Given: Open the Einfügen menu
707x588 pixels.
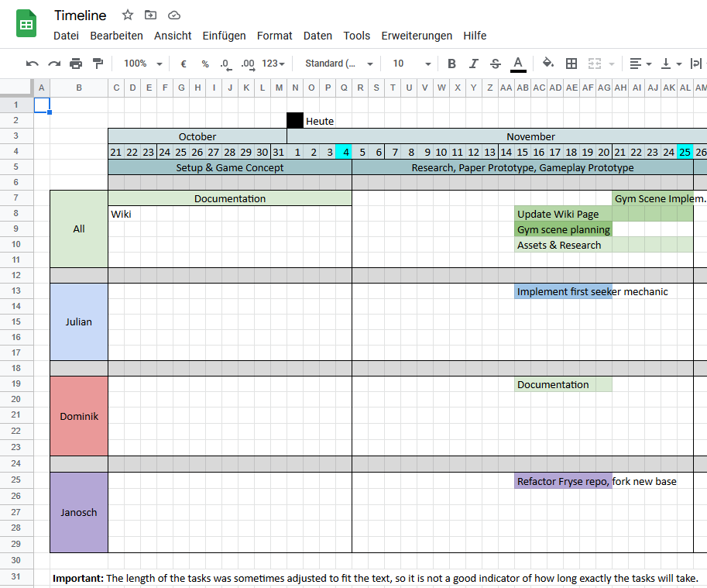Looking at the screenshot, I should point(224,36).
